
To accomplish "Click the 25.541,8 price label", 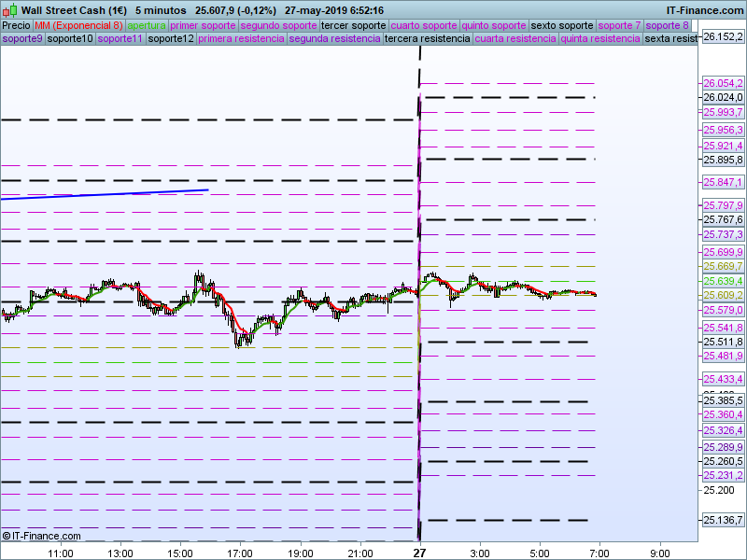I will click(x=723, y=328).
